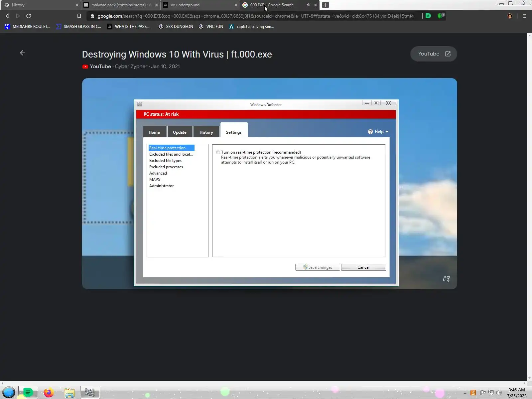Image resolution: width=532 pixels, height=399 pixels.
Task: Click the browser forward arrow
Action: tap(18, 16)
